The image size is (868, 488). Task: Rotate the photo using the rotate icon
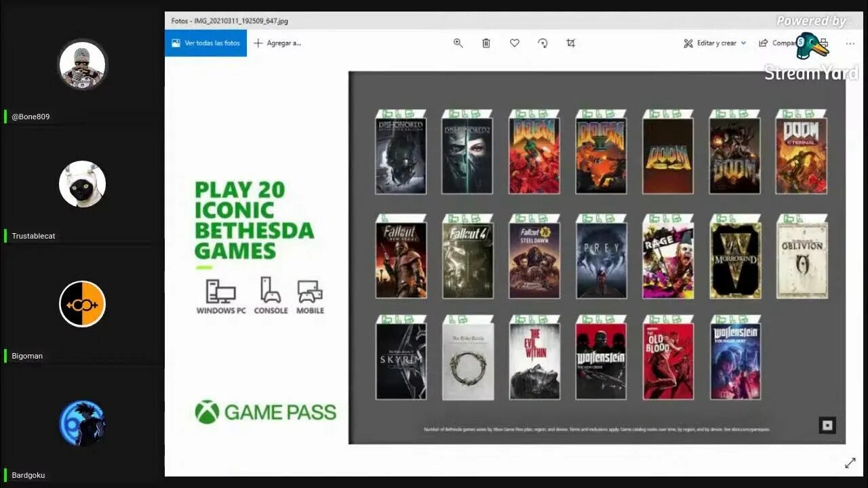pyautogui.click(x=542, y=43)
